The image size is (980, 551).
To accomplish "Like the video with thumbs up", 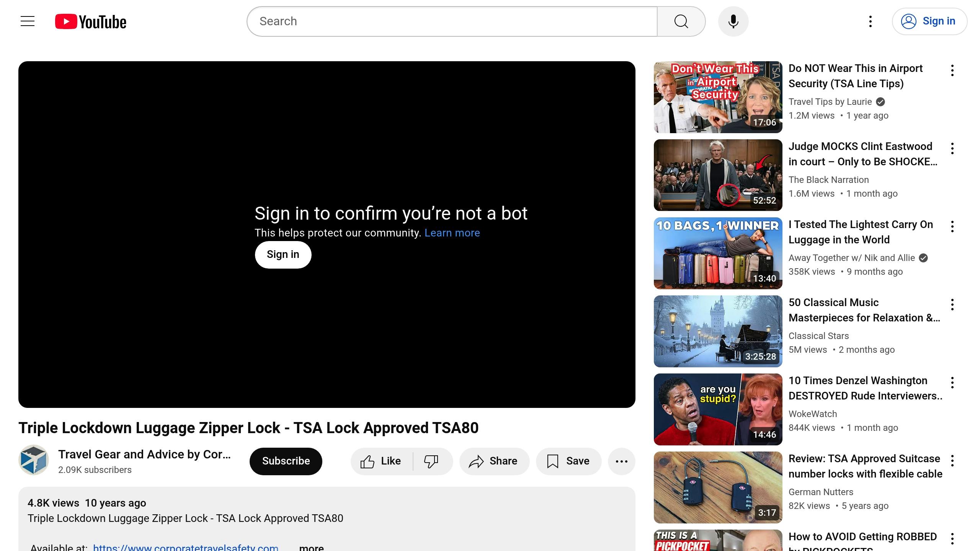I will click(x=381, y=461).
